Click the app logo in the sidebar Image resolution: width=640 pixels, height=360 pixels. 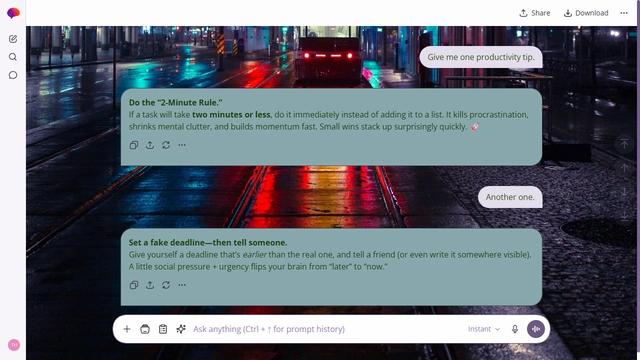point(13,13)
